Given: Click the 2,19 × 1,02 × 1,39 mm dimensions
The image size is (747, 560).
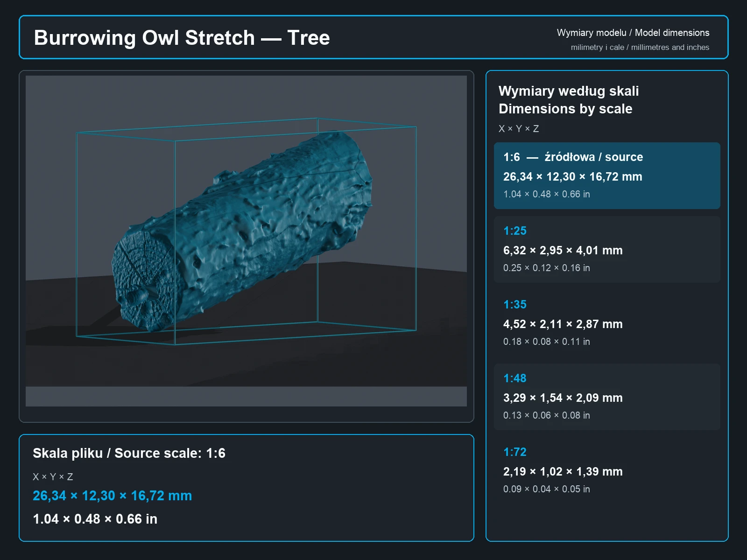Looking at the screenshot, I should click(563, 472).
